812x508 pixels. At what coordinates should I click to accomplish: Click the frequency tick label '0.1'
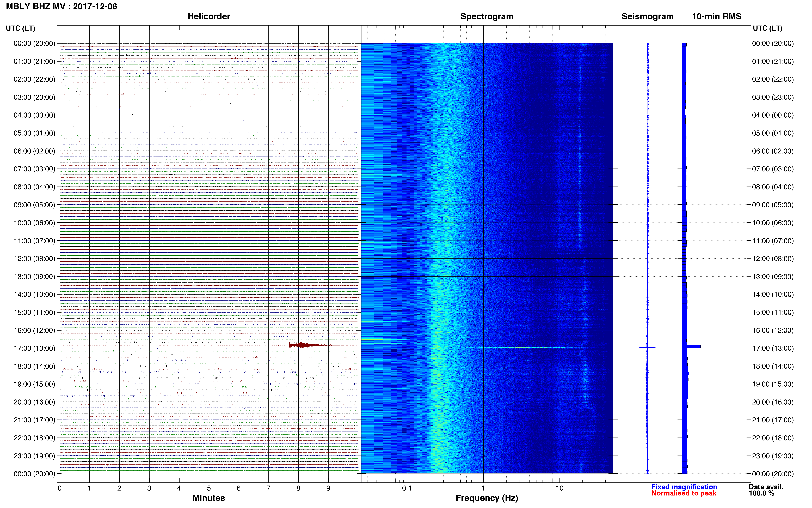tap(407, 488)
